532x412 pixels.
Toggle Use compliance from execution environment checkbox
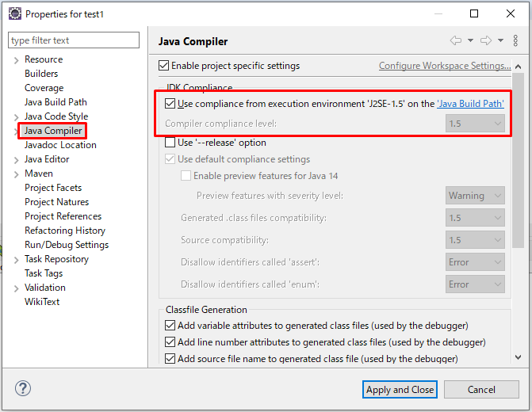click(170, 104)
